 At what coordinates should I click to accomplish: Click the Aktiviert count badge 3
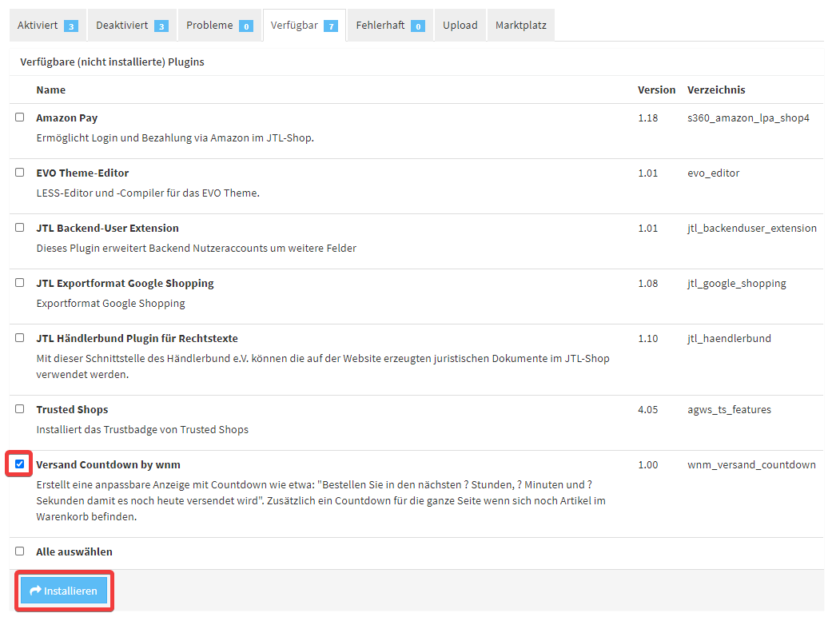pos(70,26)
